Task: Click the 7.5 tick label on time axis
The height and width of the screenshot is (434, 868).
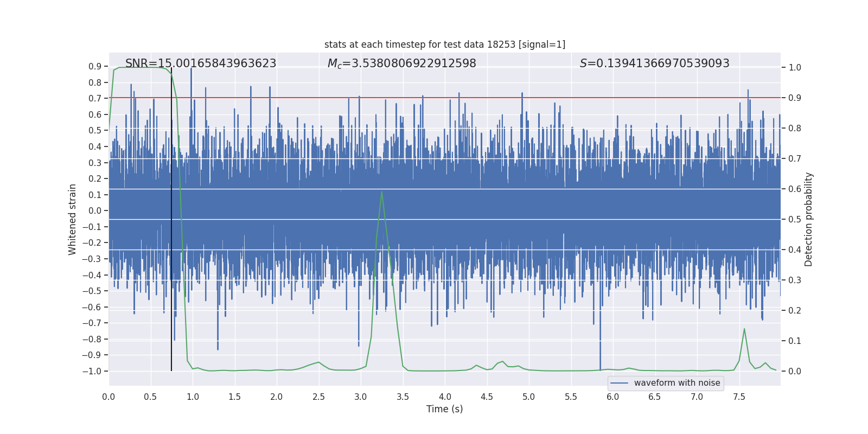Action: coord(739,397)
